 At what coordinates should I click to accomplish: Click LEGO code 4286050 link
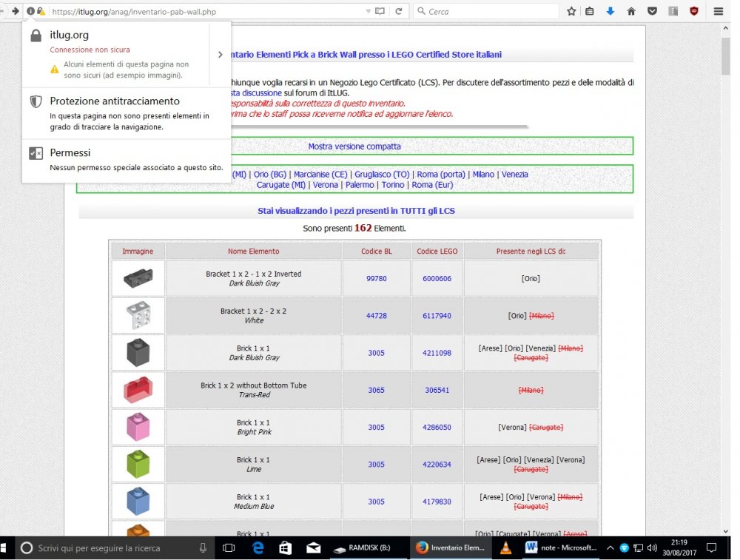[x=437, y=428]
